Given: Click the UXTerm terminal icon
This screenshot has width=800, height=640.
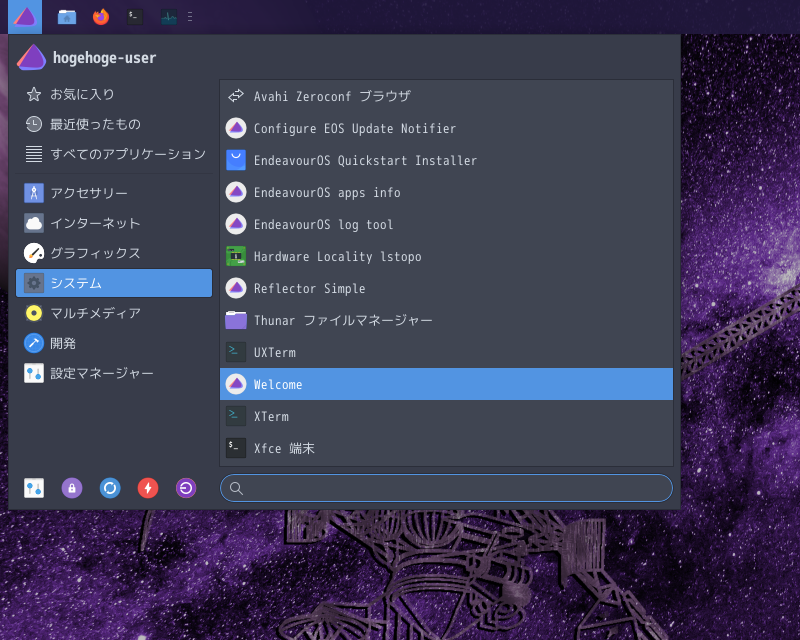Looking at the screenshot, I should [236, 352].
